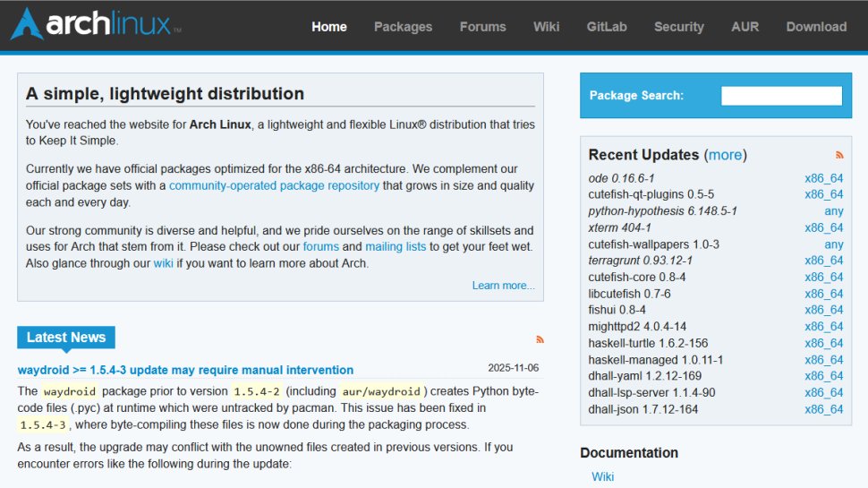868x488 pixels.
Task: Click the Learn more... link
Action: click(x=503, y=286)
